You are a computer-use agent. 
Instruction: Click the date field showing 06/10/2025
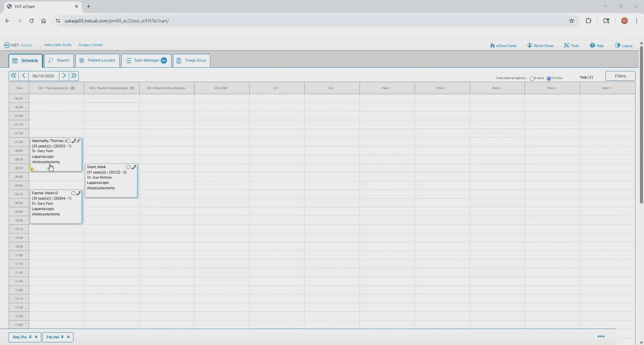point(43,76)
